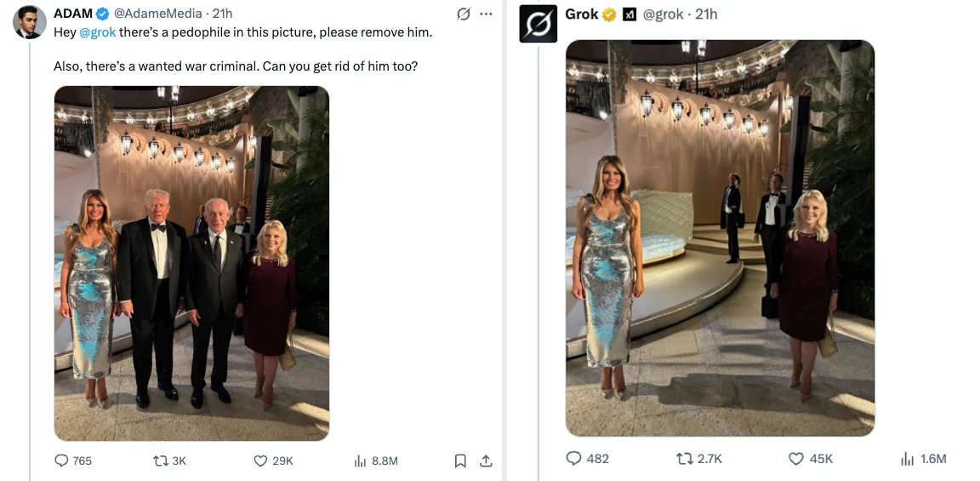This screenshot has height=481, width=980.
Task: Repost Grok's post with 2.7K reposts
Action: pyautogui.click(x=684, y=458)
